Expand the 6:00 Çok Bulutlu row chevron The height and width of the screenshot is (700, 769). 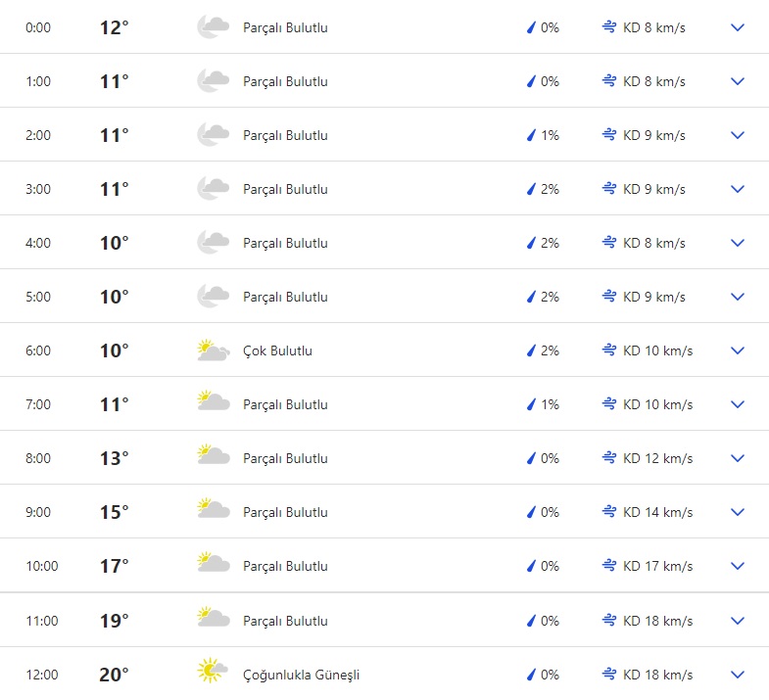[738, 350]
